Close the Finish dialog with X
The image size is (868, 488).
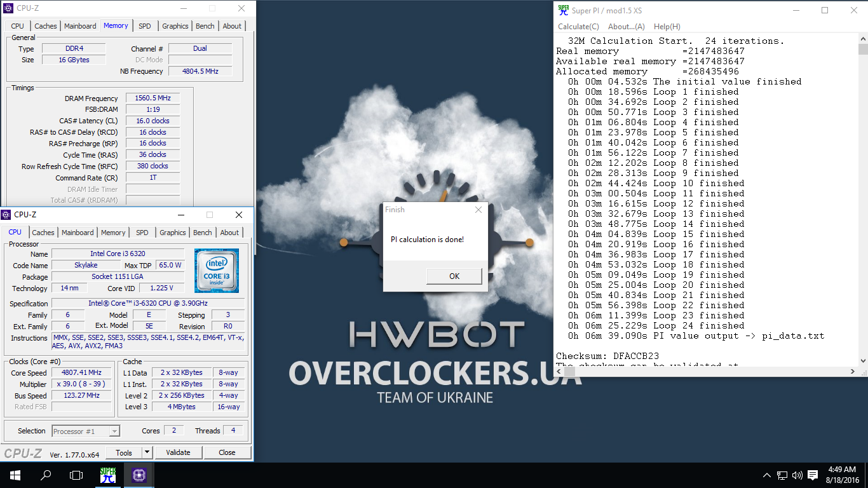tap(478, 210)
